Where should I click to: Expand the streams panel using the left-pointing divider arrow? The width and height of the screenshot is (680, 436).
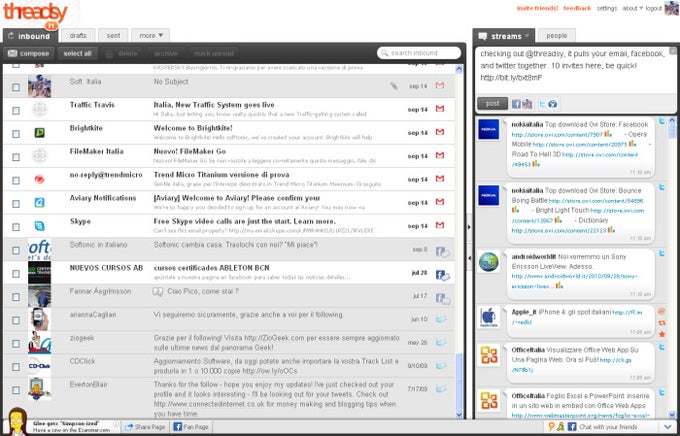point(469,258)
